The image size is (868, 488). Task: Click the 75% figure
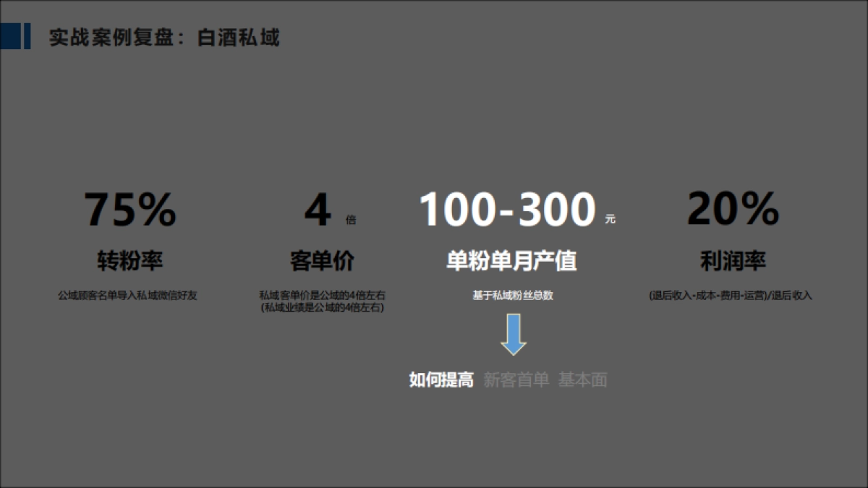pyautogui.click(x=130, y=210)
